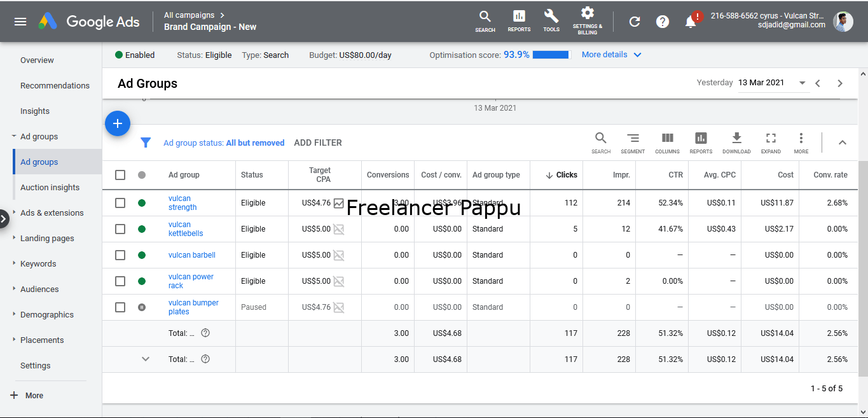Open the Help question mark

tap(663, 22)
